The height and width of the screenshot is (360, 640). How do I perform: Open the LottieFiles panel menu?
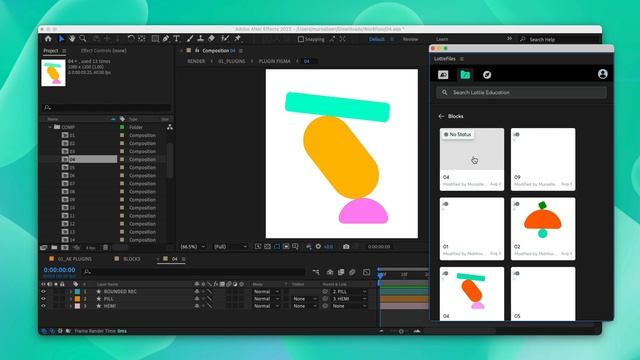462,59
